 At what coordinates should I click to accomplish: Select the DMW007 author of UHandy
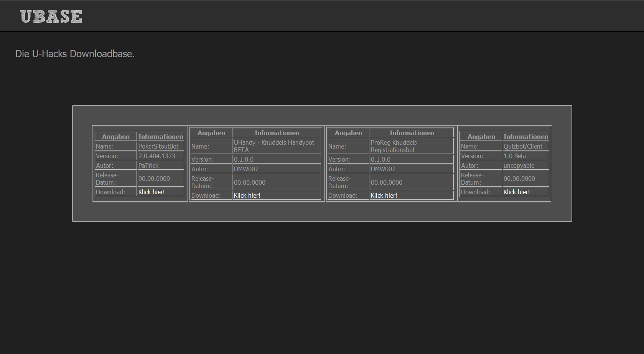point(277,169)
